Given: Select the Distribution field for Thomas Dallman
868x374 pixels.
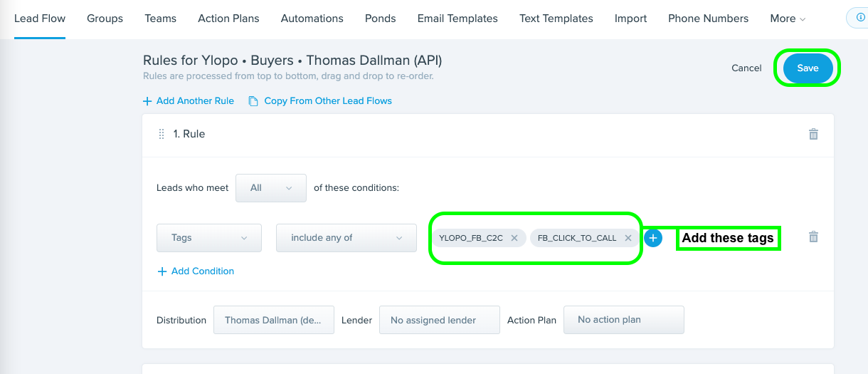Looking at the screenshot, I should [x=273, y=321].
